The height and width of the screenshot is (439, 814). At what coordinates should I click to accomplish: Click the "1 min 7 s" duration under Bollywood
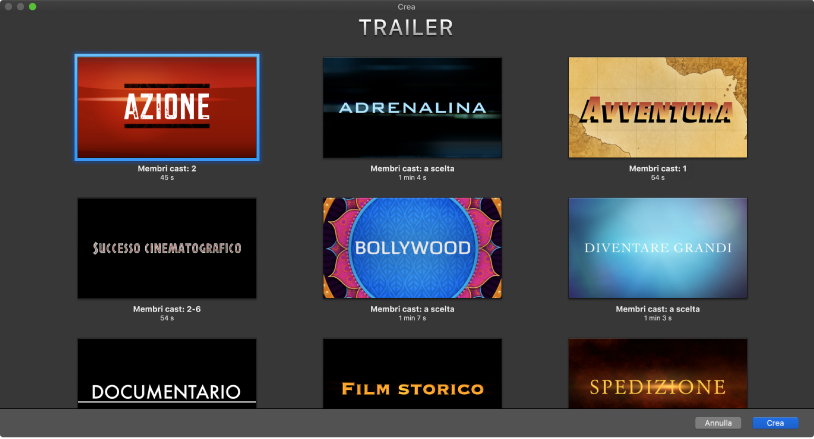(412, 318)
